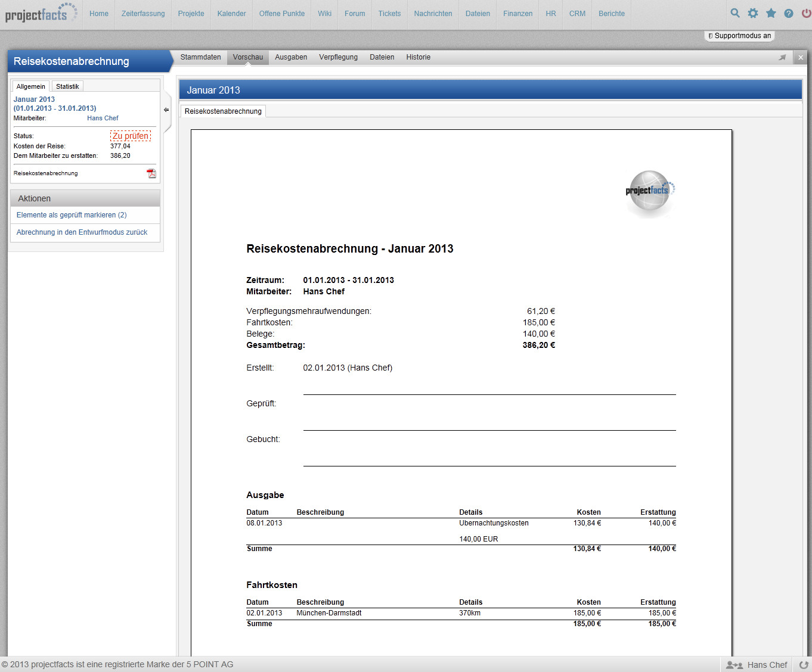Switch to the Statistik tab
The image size is (812, 672).
click(x=67, y=86)
